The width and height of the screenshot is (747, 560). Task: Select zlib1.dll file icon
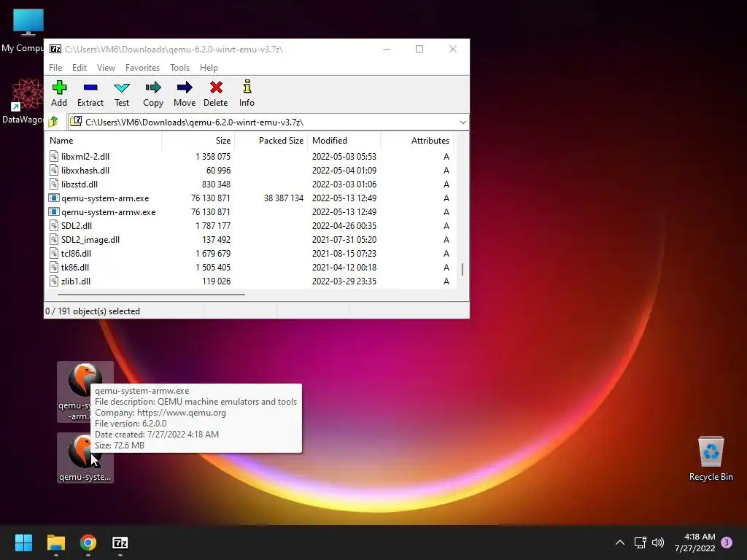54,281
